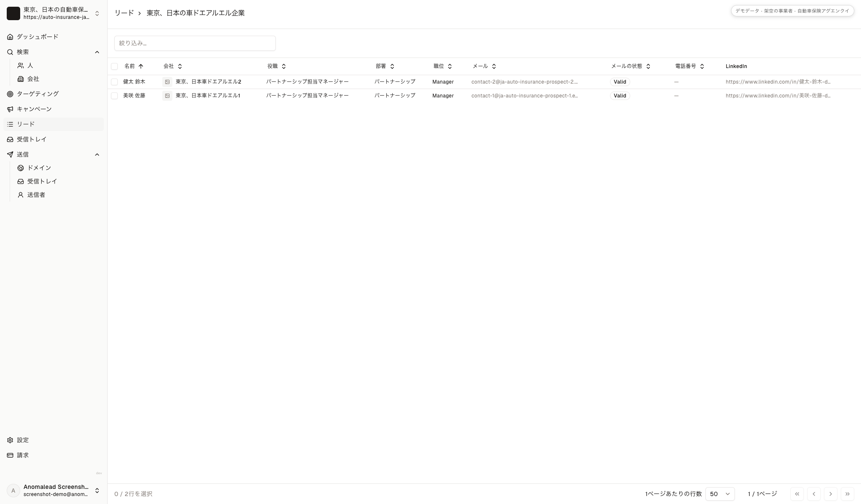Go to next page arrow
Screen dimensions: 861x504
point(831,494)
